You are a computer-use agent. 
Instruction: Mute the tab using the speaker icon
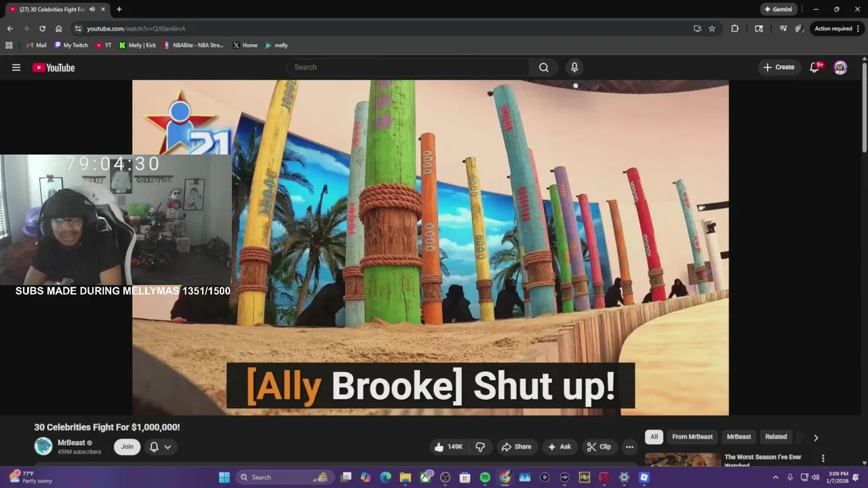click(92, 9)
